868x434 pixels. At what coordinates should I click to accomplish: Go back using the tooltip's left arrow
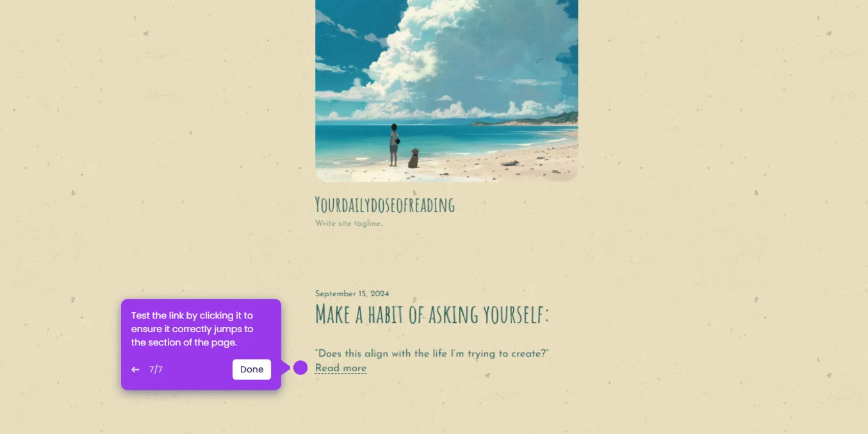[135, 369]
